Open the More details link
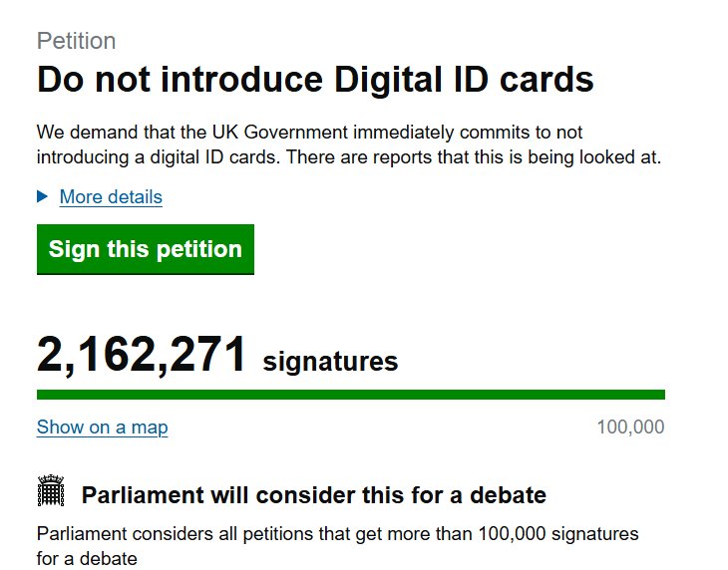This screenshot has height=570, width=728. 111,196
